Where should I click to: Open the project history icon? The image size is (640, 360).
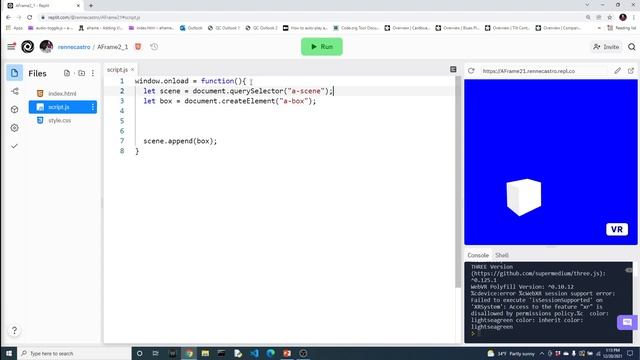(154, 47)
